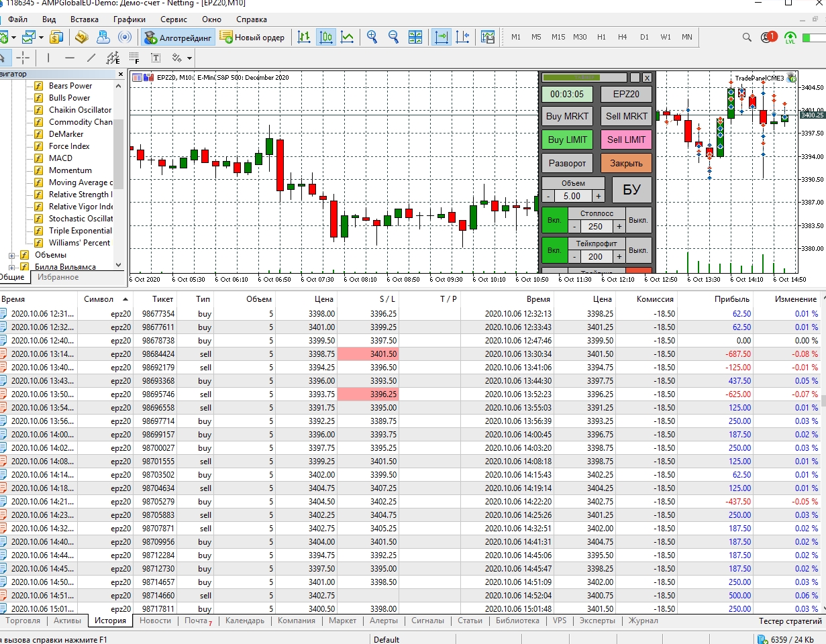The image size is (826, 644).
Task: Turn off Стоплосс with Выкл. button
Action: pyautogui.click(x=638, y=220)
